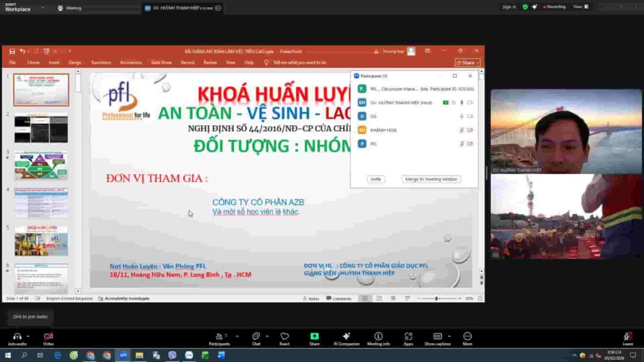Open the Transitions ribbon tab
This screenshot has width=644, height=362.
[x=101, y=62]
